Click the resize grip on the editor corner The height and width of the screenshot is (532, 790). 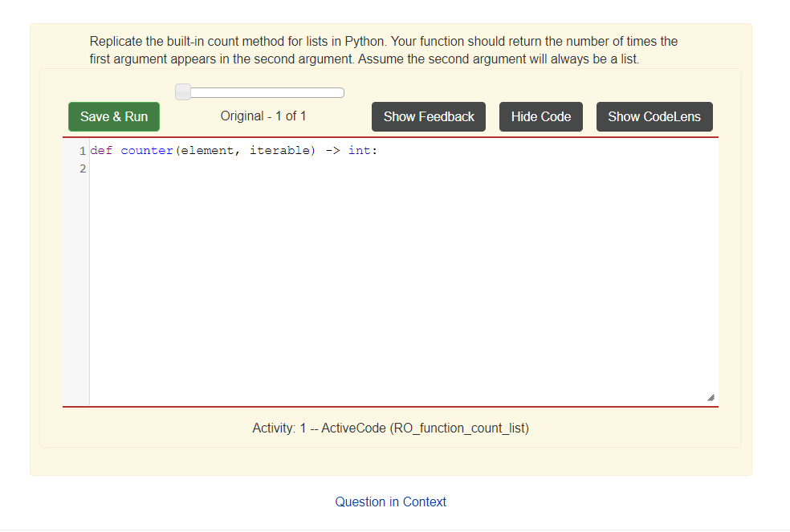pos(710,396)
